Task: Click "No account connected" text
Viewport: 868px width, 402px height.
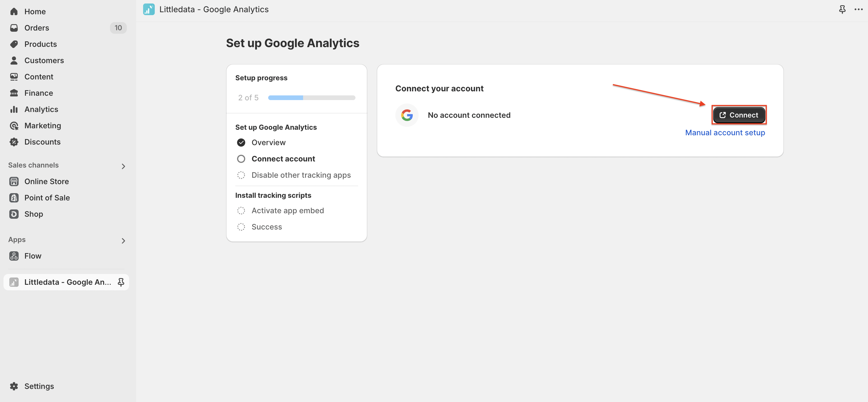Action: pos(469,115)
